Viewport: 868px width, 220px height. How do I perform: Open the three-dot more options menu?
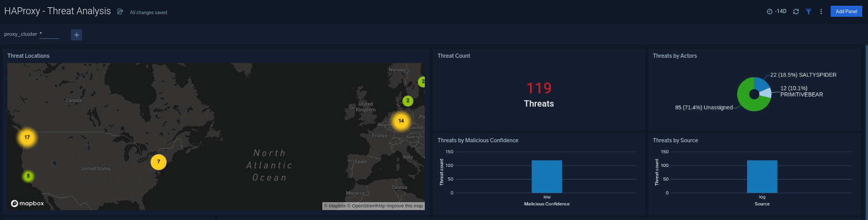click(821, 12)
